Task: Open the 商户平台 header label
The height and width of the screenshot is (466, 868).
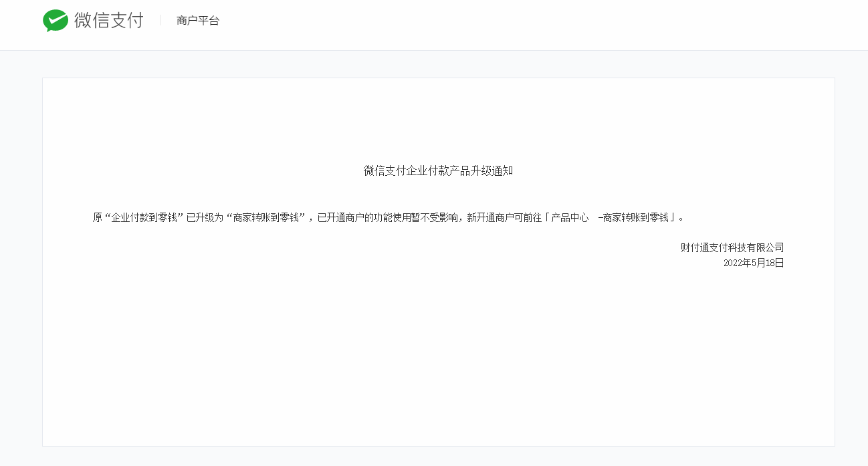Action: click(x=198, y=21)
